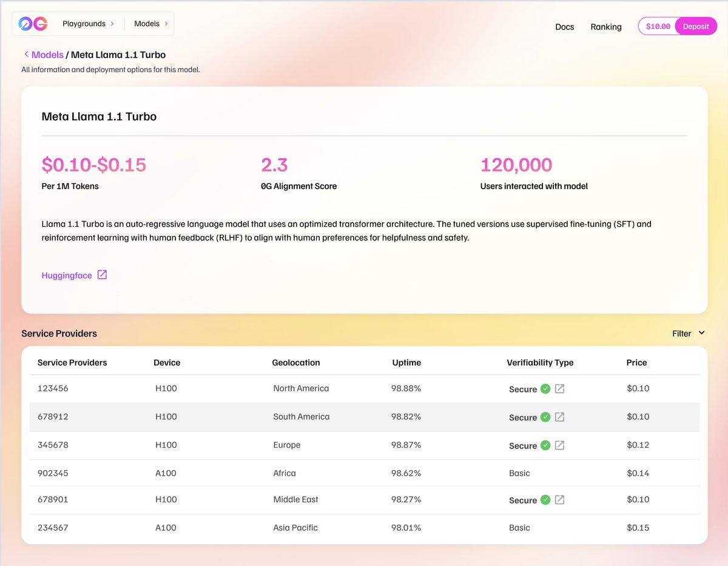Click the Deposit button
728x566 pixels.
(696, 26)
